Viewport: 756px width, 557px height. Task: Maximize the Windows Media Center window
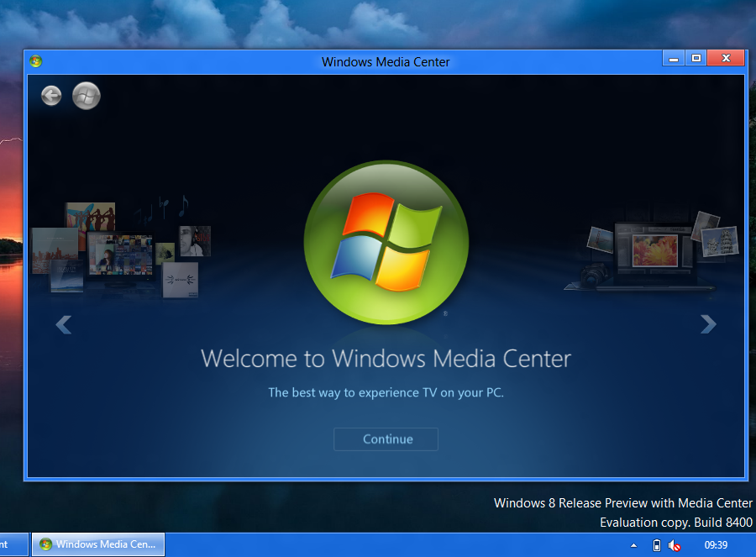[696, 59]
